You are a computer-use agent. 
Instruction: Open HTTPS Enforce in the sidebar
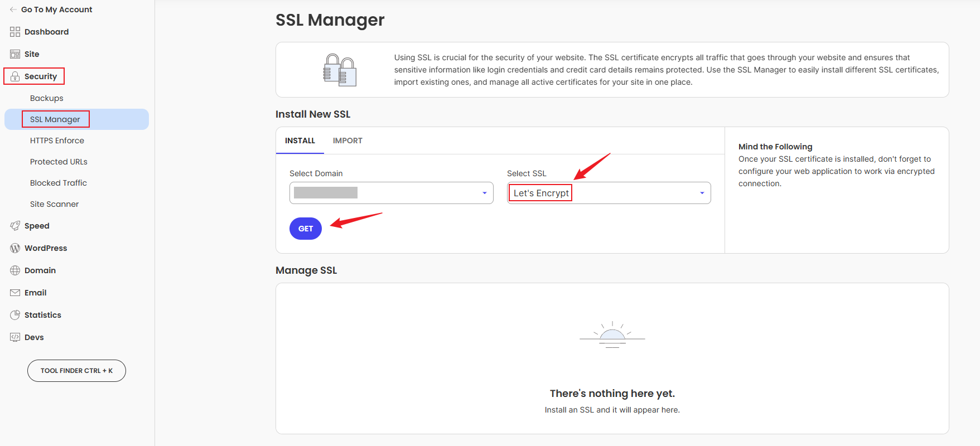(x=57, y=140)
